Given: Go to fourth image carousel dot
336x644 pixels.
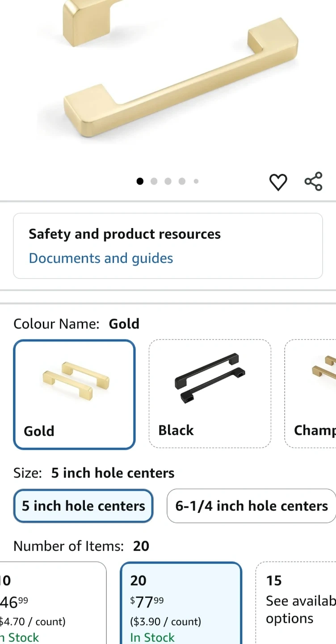Looking at the screenshot, I should (x=182, y=182).
